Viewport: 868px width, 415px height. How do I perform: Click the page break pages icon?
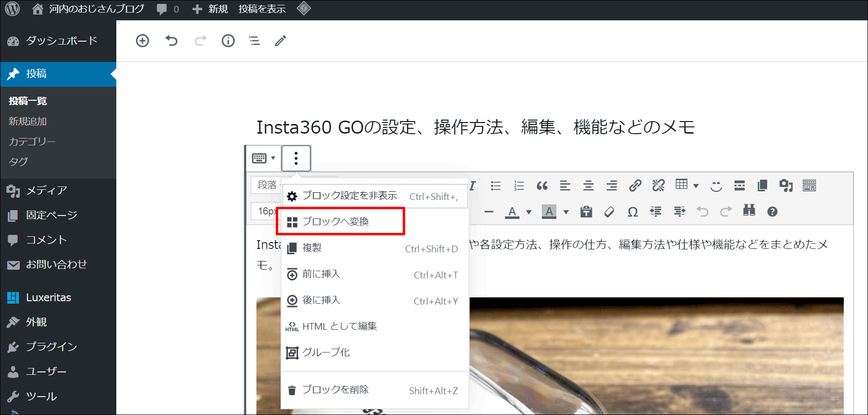(762, 185)
